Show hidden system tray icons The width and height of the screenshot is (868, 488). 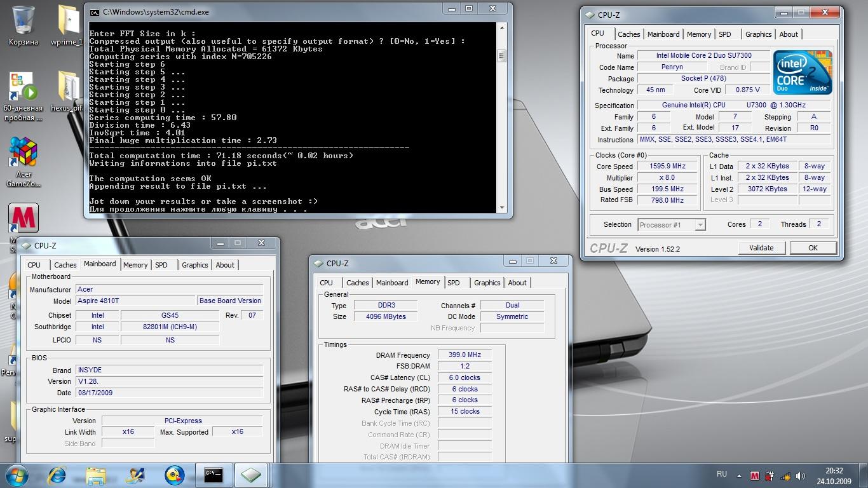[x=739, y=475]
